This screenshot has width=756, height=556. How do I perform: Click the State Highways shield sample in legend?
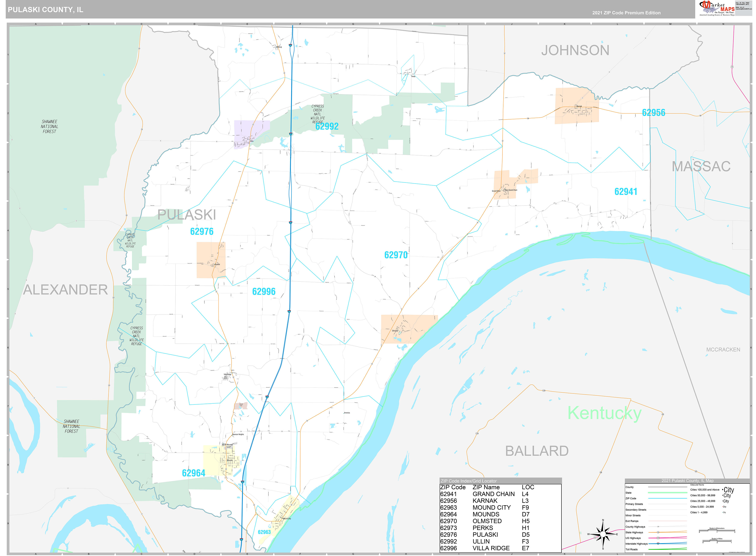click(658, 532)
